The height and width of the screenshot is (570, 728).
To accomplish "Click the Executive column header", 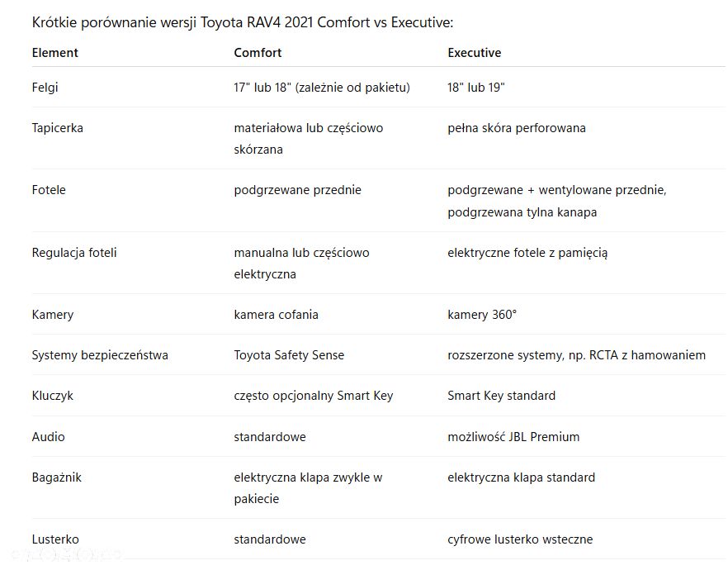I will tap(474, 53).
